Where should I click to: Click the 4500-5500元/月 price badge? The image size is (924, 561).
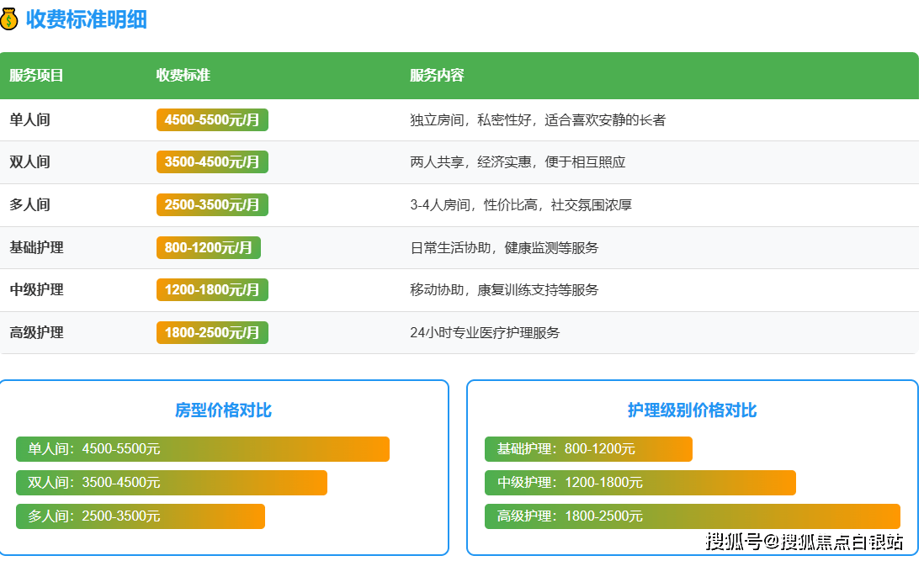(x=212, y=120)
